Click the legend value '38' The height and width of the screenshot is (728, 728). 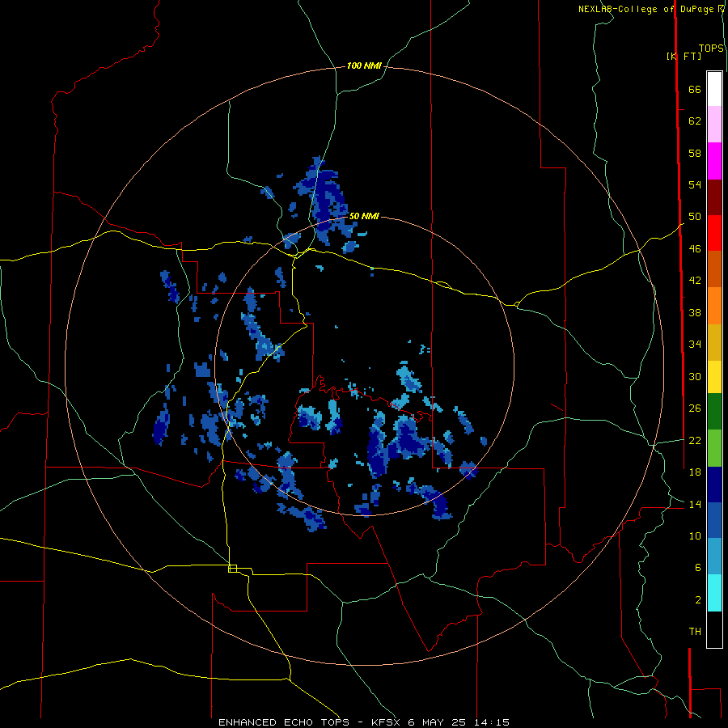695,312
